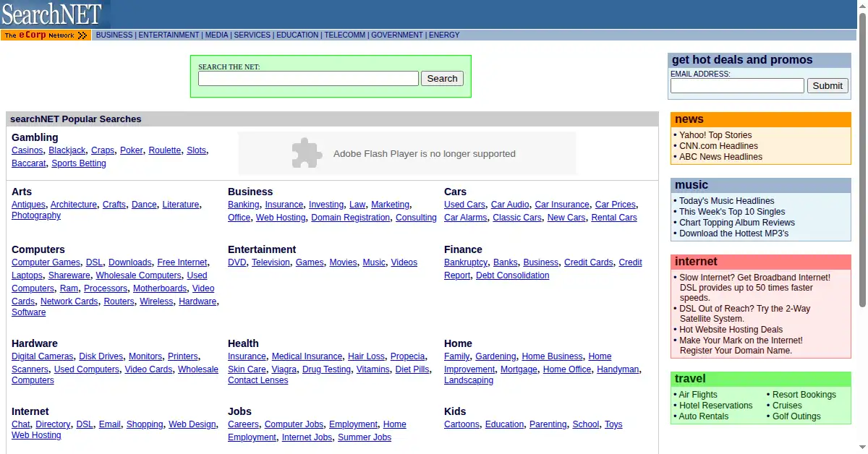Screen dimensions: 868x454
Task: Open the 2-Way Satellite System offer
Action: [745, 314]
